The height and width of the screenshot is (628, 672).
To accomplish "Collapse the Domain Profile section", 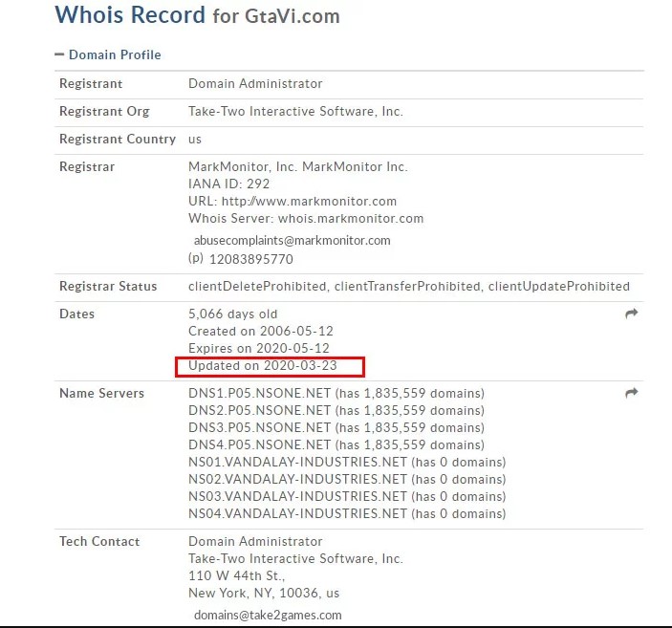I will click(x=108, y=54).
